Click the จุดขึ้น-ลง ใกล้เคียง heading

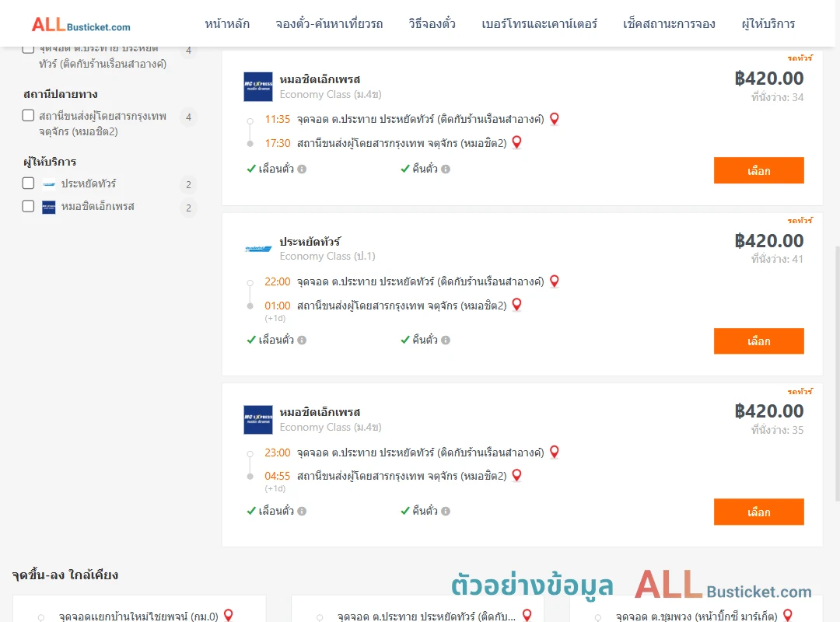(65, 575)
